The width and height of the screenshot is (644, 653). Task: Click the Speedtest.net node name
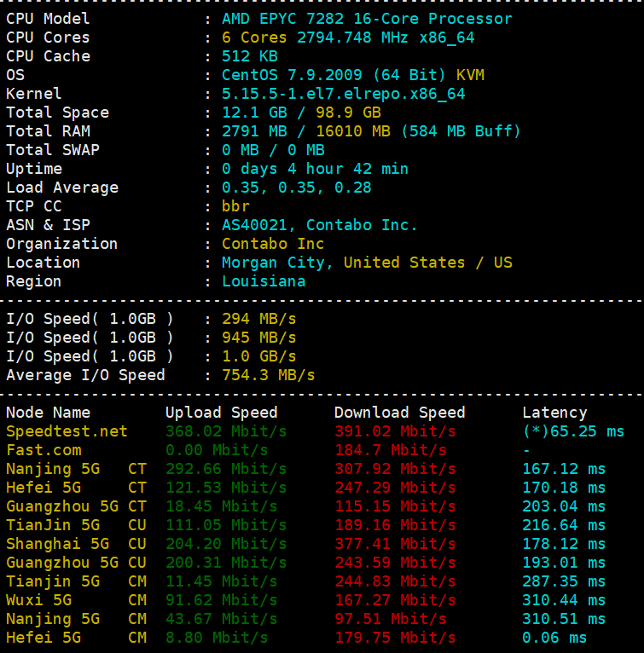click(x=67, y=431)
